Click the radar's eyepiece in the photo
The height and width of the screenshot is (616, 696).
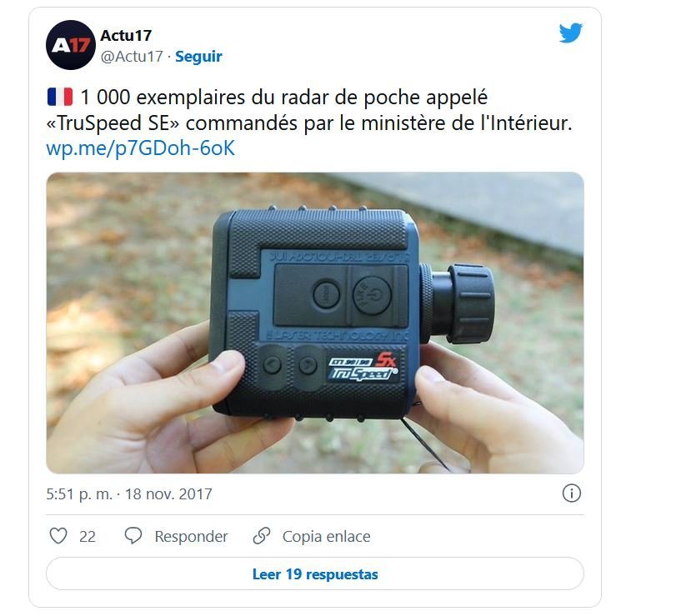(457, 304)
